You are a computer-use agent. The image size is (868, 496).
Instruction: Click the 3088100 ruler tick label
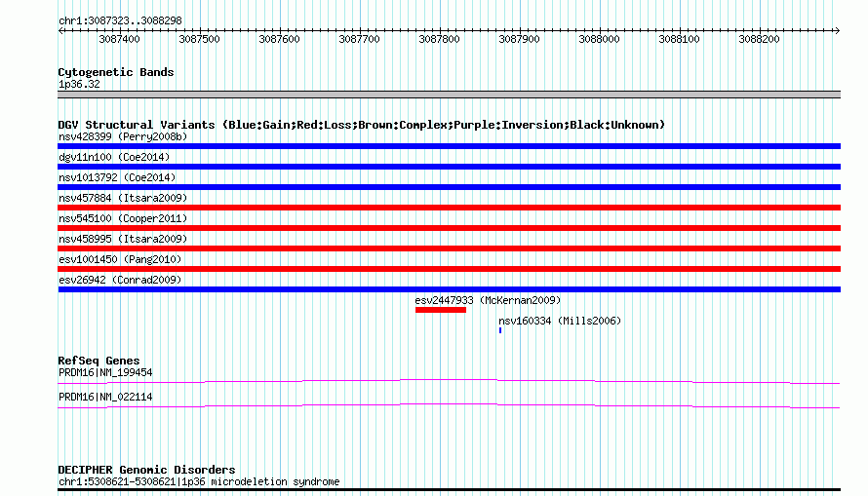[679, 39]
